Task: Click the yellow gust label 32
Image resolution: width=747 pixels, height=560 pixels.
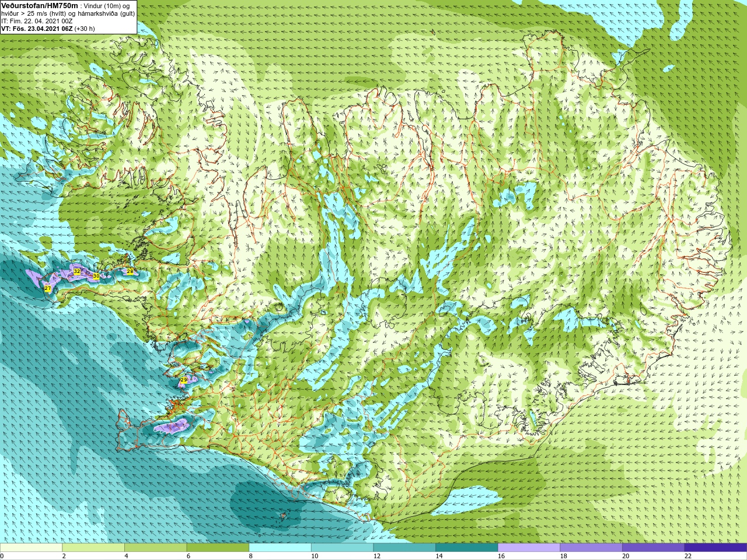Action: coord(77,271)
